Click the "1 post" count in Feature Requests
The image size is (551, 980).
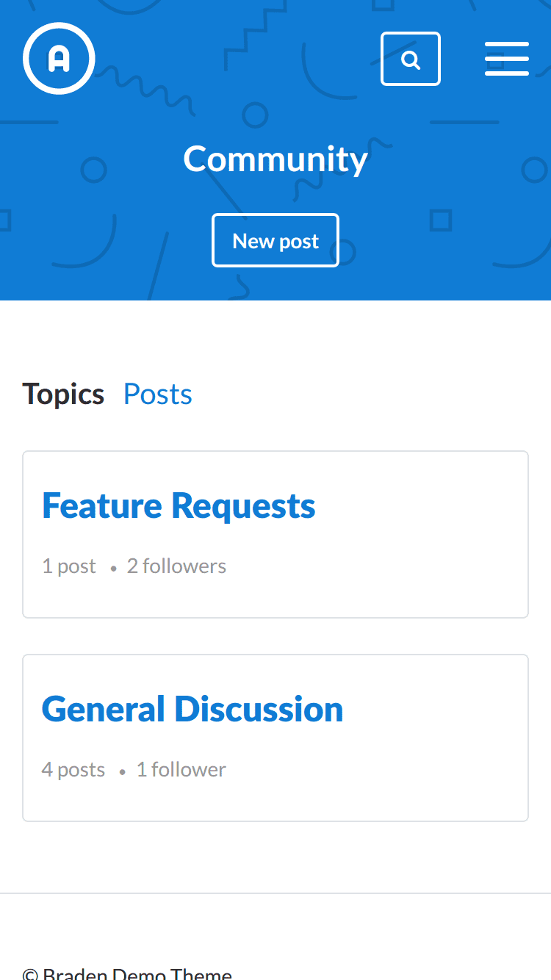[x=69, y=566]
